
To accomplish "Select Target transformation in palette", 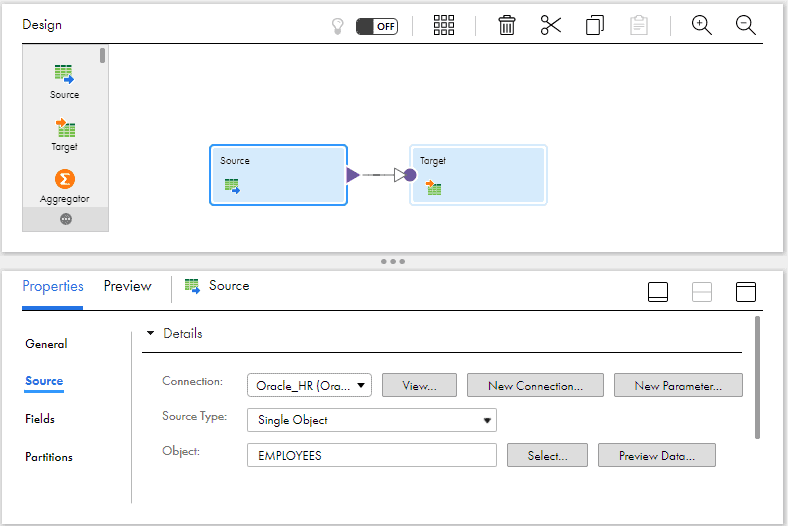I will coord(64,135).
